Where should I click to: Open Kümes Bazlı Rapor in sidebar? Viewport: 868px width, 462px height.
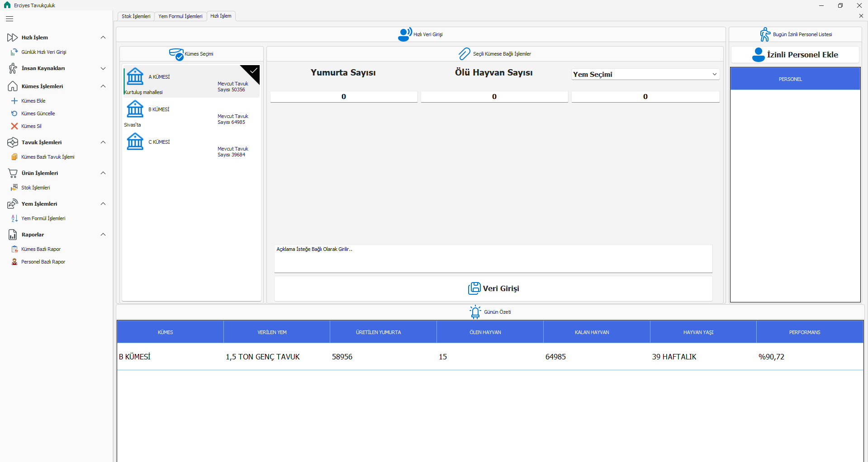[x=41, y=249]
